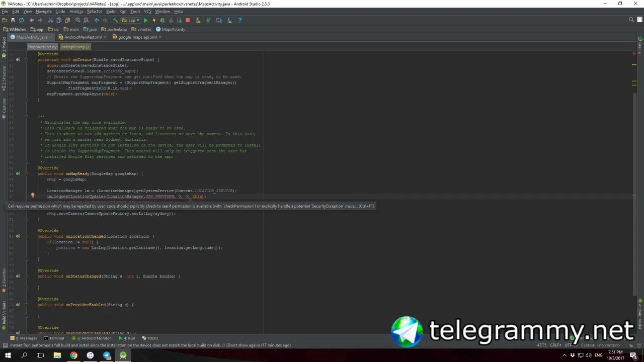The image size is (644, 362).
Task: Click the Debug app bug icon
Action: 163,20
